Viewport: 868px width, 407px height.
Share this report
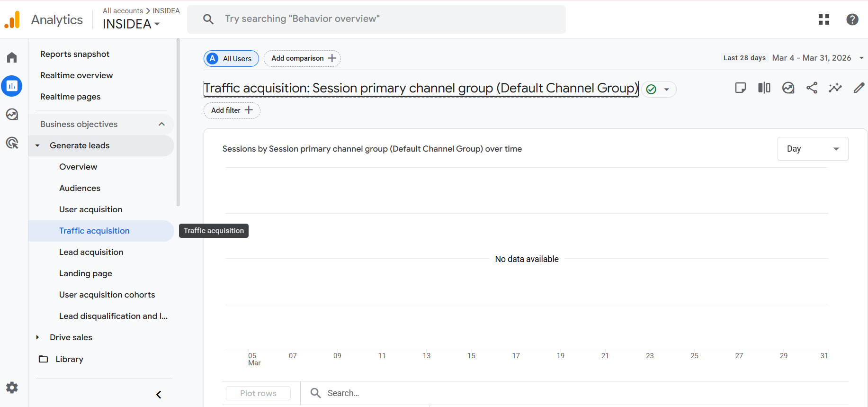click(812, 88)
